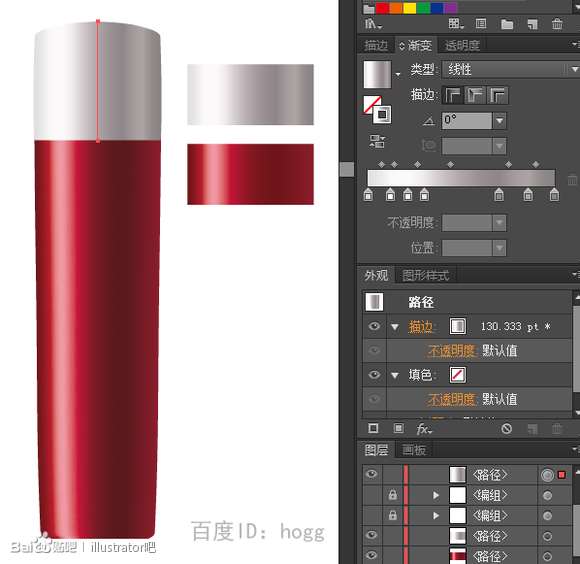This screenshot has height=564, width=580.
Task: Switch to the 透明度 (Transparency) tab
Action: pos(462,45)
